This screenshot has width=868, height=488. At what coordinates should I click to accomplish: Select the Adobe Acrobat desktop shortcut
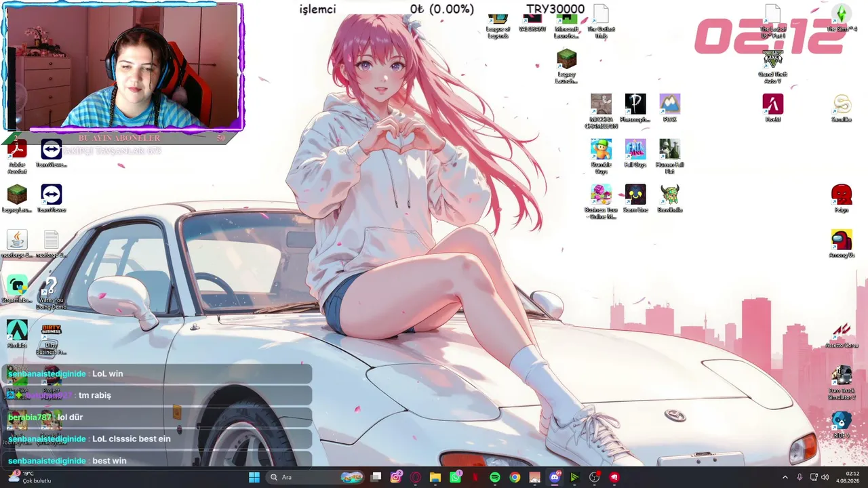point(17,157)
